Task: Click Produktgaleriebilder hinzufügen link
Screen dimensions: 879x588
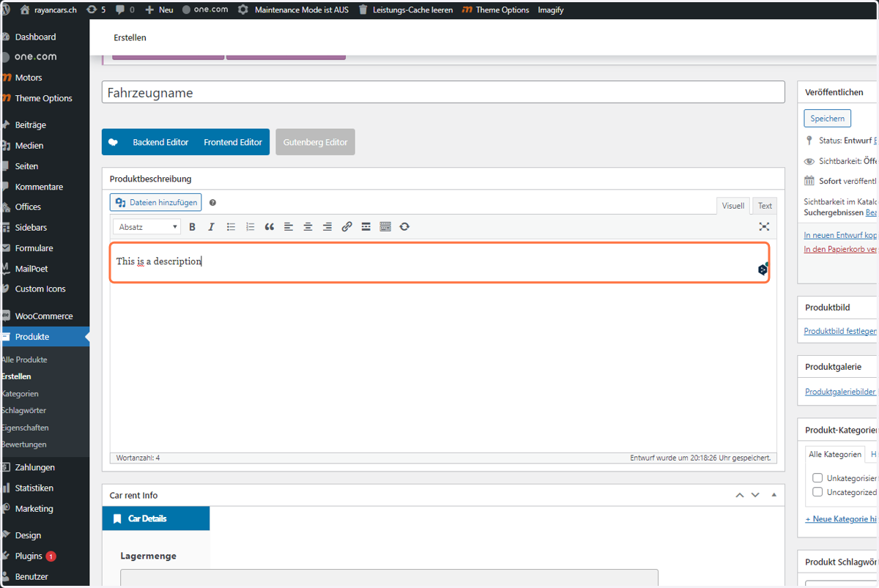Action: [841, 392]
